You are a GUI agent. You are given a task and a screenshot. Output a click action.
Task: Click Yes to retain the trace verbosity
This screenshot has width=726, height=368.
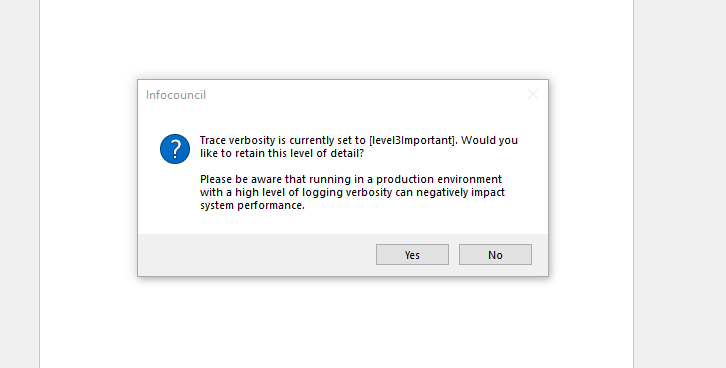[x=412, y=255]
